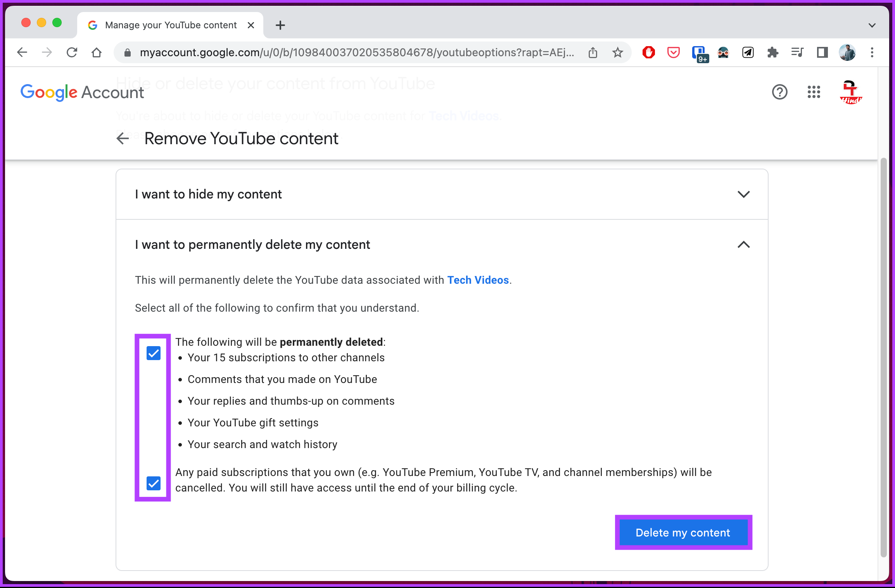Uncheck the paid subscriptions cancelled checkbox

154,483
